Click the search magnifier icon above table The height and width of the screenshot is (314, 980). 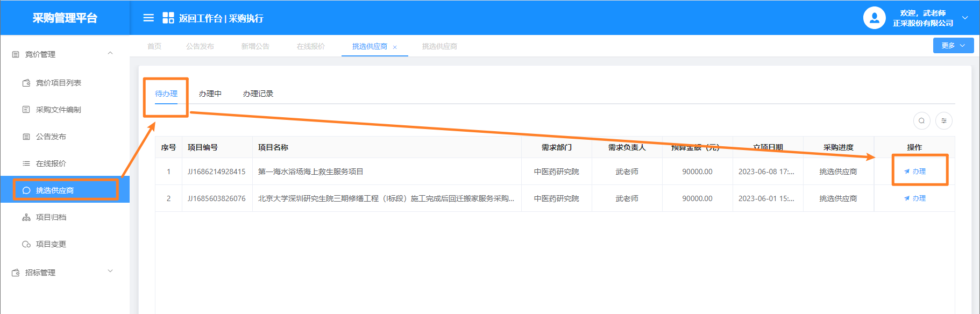[x=921, y=120]
